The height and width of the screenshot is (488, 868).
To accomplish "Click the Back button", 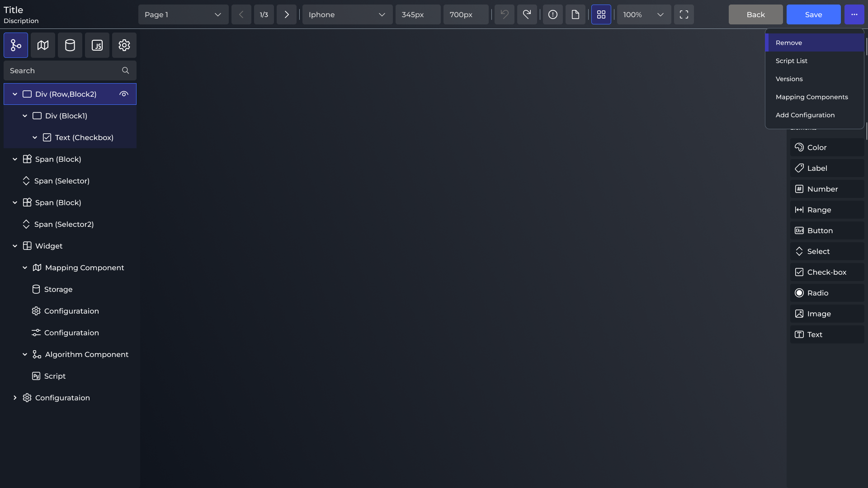I will (756, 14).
